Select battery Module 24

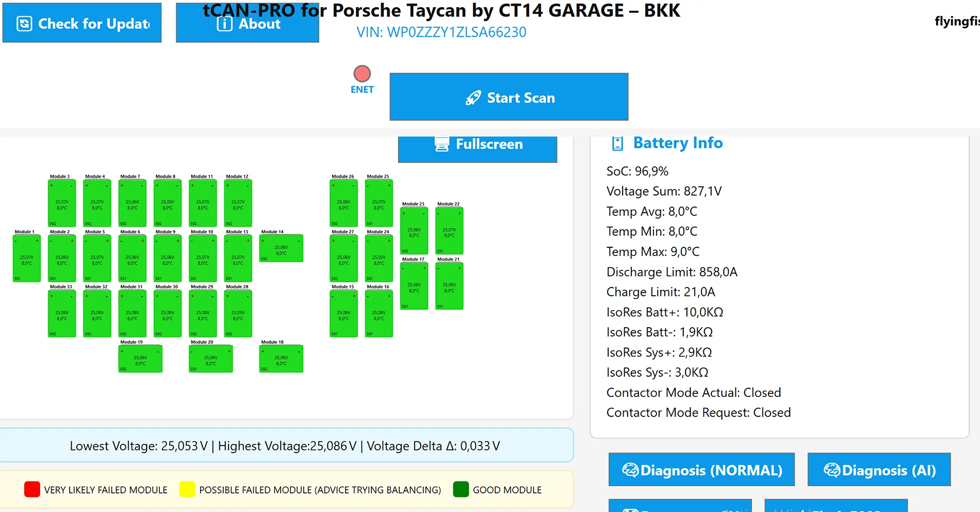click(x=379, y=258)
